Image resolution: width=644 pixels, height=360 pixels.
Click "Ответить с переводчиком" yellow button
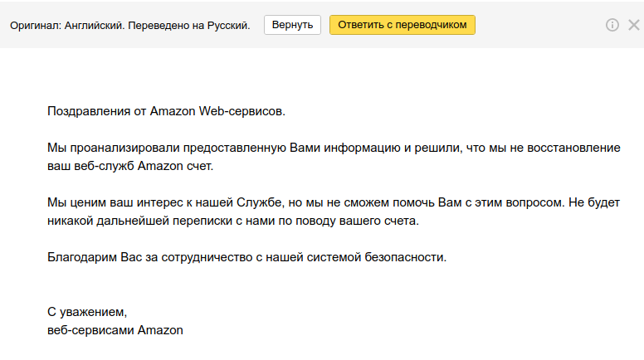[402, 25]
